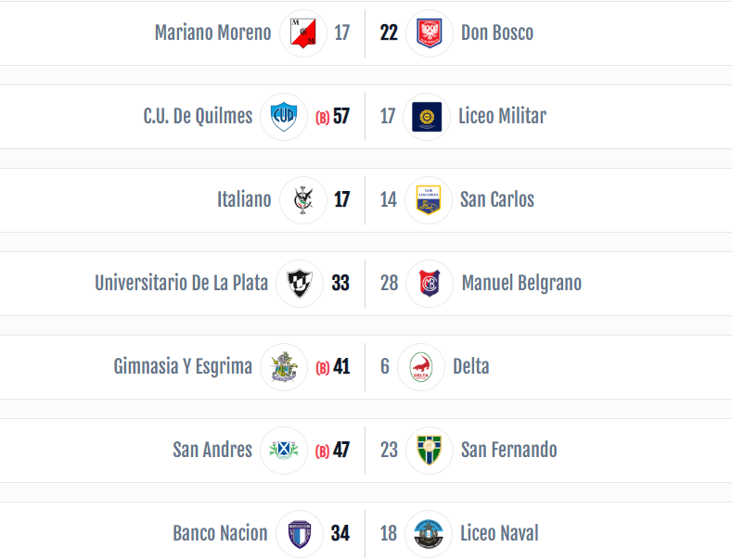The width and height of the screenshot is (732, 560).
Task: Click the Don Bosco team name
Action: click(497, 33)
